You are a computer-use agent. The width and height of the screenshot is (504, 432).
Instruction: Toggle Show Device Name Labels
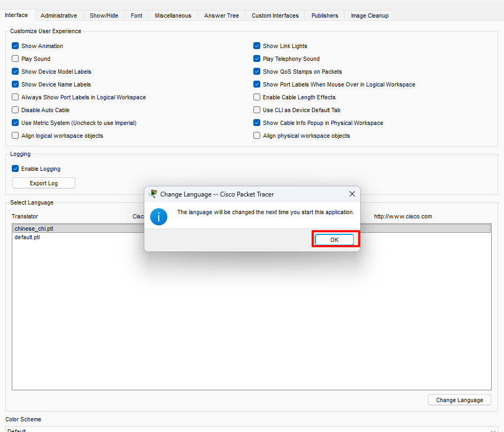(x=15, y=84)
